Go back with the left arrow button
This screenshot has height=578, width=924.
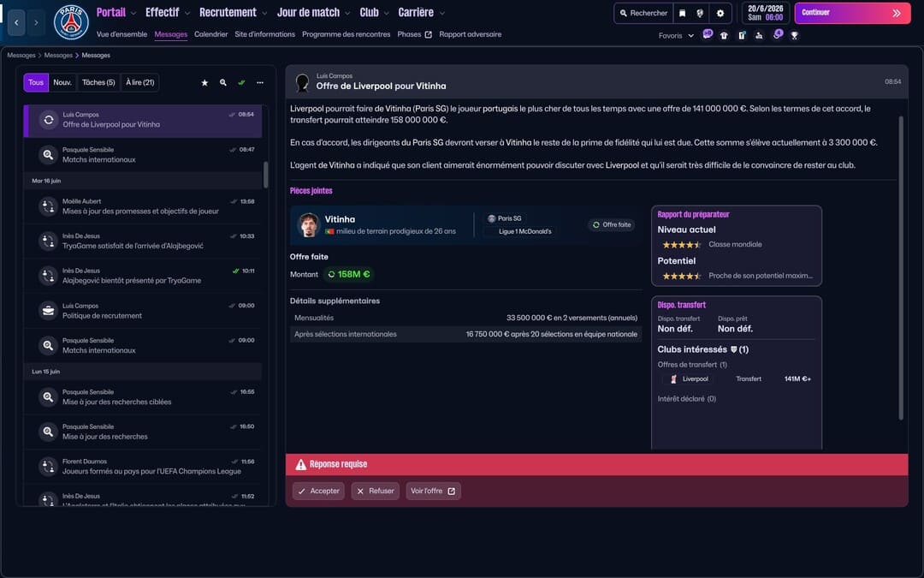pos(16,22)
